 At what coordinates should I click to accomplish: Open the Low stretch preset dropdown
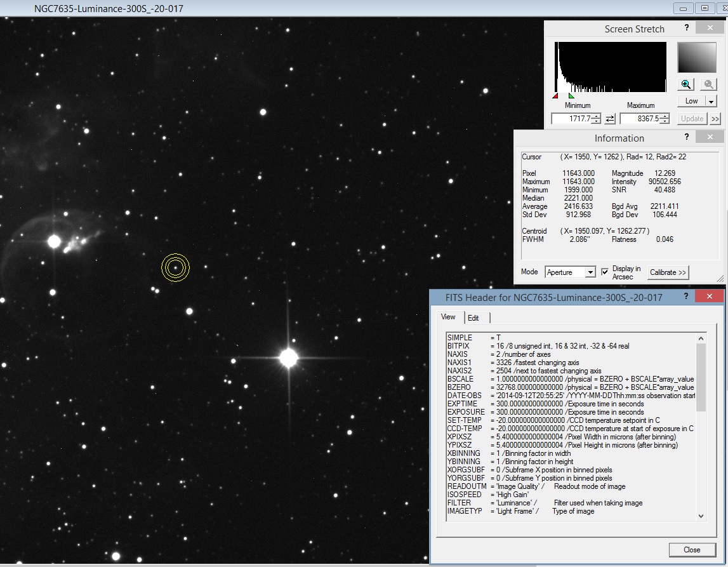click(x=711, y=101)
